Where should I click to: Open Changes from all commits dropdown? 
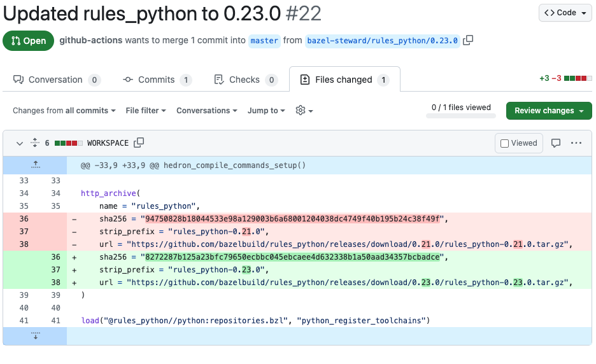(64, 111)
